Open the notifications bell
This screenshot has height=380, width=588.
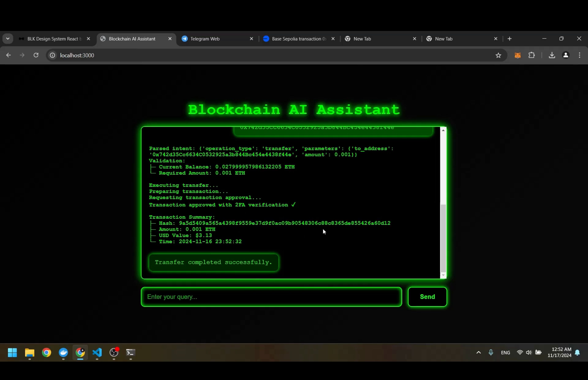click(577, 353)
